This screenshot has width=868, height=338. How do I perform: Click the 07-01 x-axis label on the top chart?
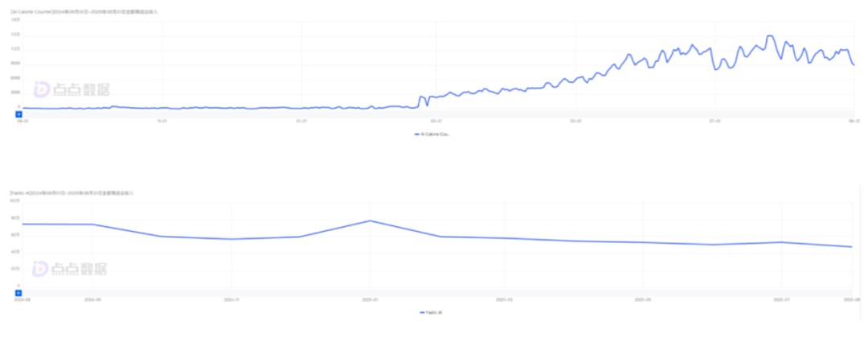[713, 121]
